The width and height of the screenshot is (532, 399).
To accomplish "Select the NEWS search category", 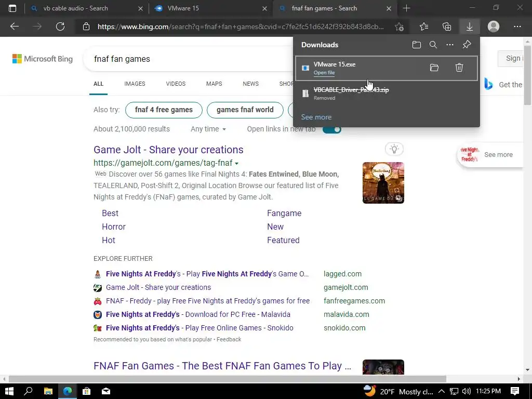I will point(251,84).
